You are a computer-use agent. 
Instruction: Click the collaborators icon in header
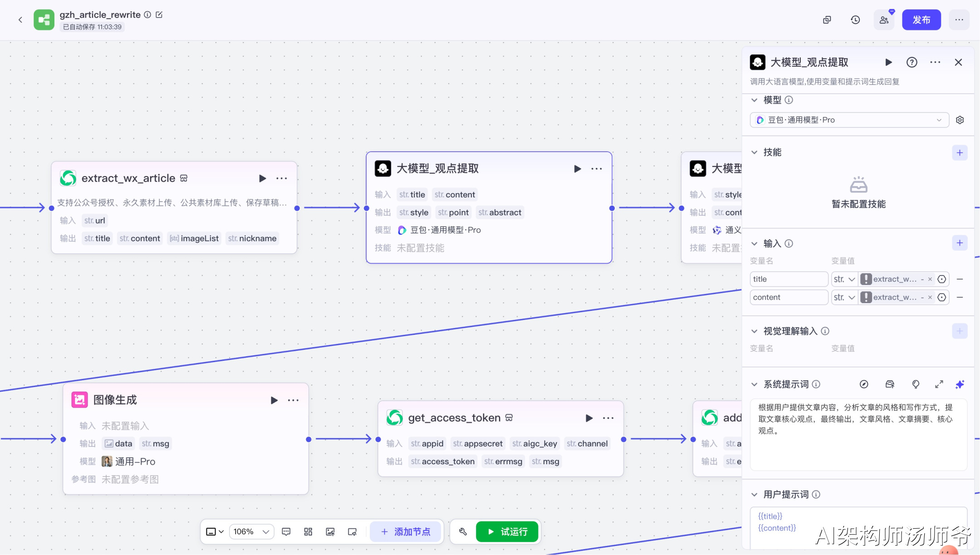coord(884,20)
